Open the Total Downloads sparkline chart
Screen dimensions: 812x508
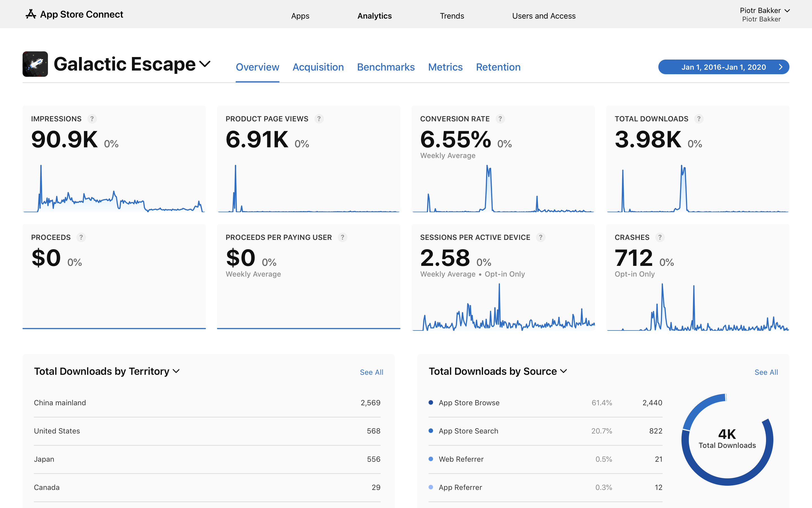click(x=698, y=189)
